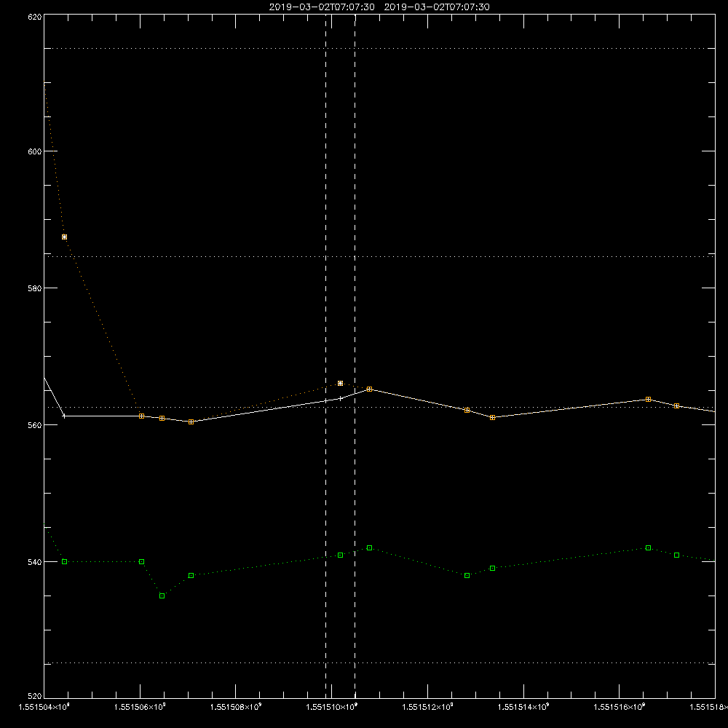Pick the orange marker at 561 near 1.551513×10⁹

(493, 417)
